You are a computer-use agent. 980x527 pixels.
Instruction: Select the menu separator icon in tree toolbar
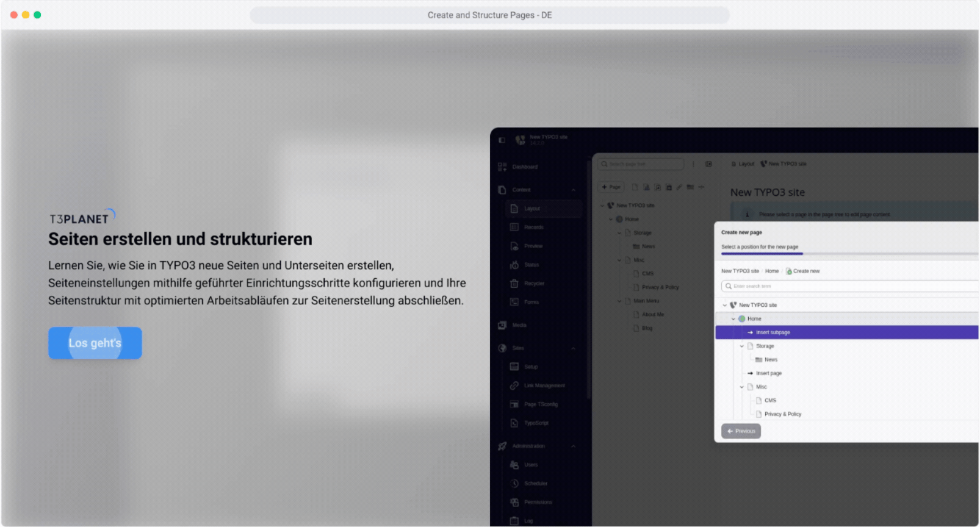(701, 187)
